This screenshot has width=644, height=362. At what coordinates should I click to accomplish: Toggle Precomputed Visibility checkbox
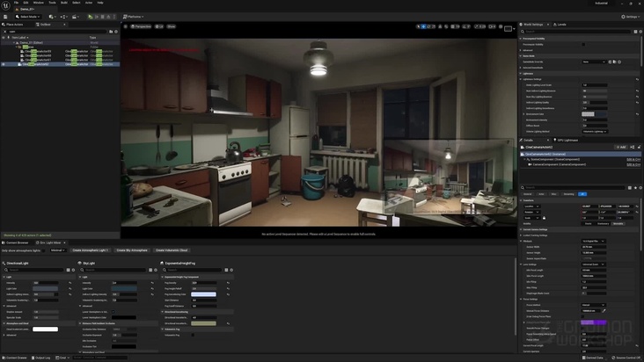click(x=583, y=44)
